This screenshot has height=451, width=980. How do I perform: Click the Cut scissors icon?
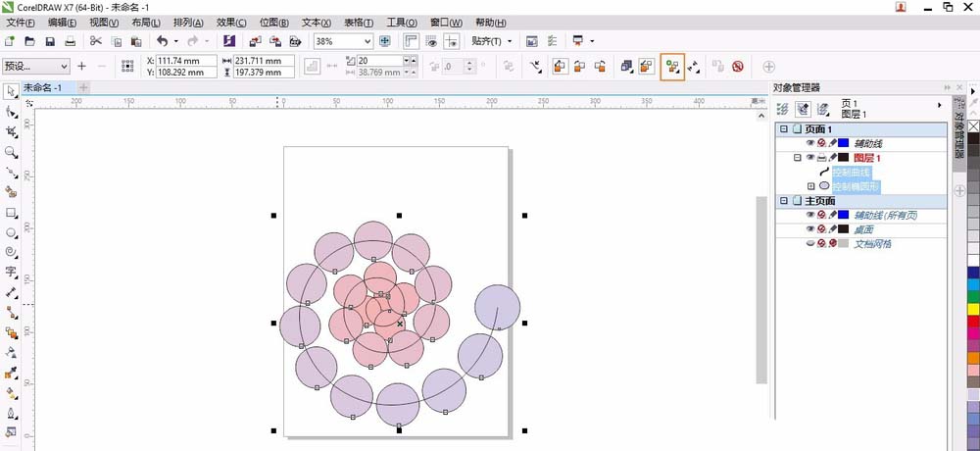click(x=96, y=41)
